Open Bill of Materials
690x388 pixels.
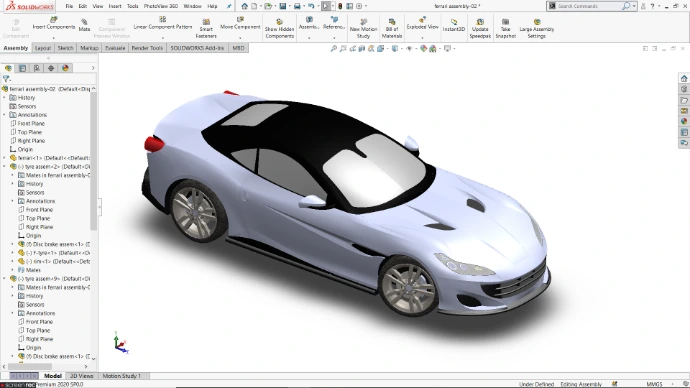[x=392, y=29]
